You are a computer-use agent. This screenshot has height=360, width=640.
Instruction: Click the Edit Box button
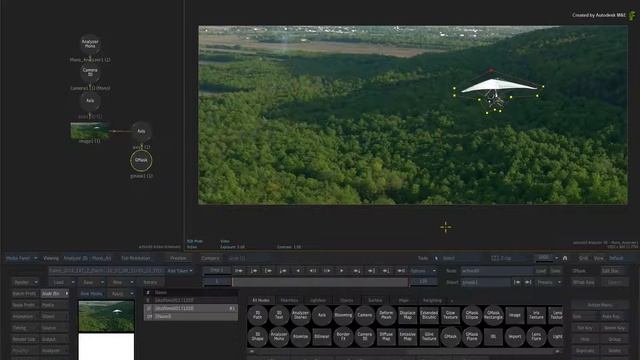pyautogui.click(x=611, y=271)
